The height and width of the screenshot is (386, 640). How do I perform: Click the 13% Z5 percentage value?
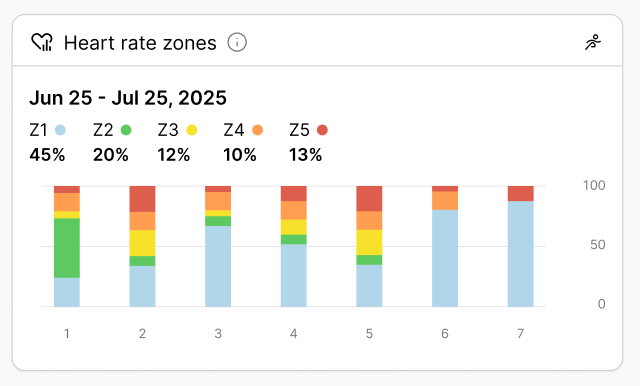tap(306, 155)
